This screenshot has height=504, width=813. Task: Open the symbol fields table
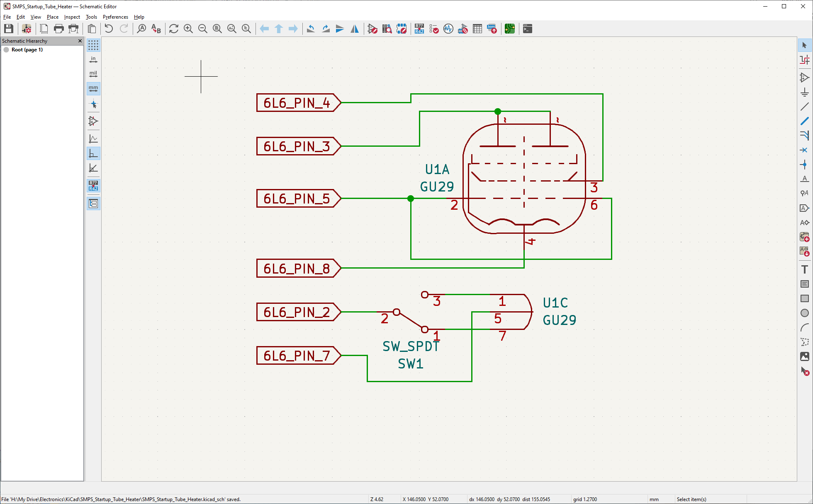coord(477,29)
